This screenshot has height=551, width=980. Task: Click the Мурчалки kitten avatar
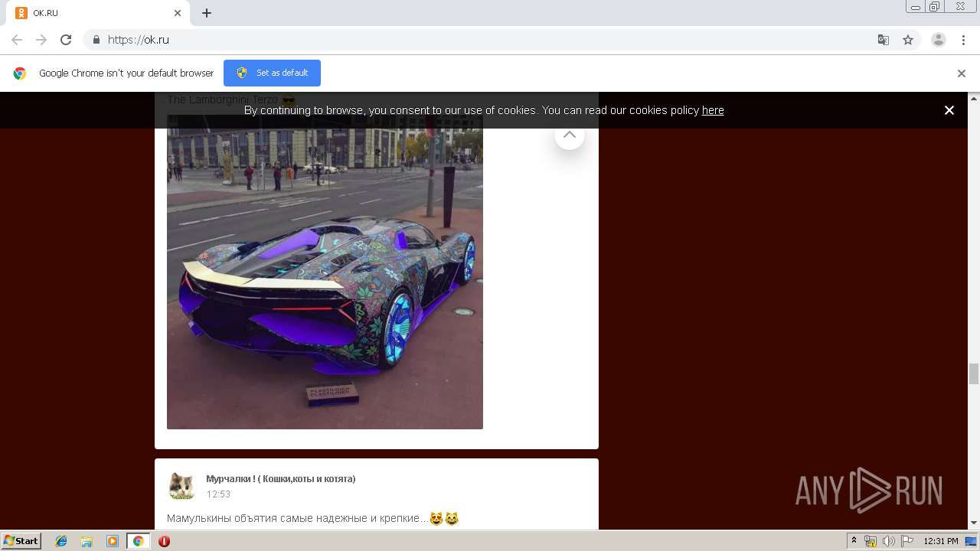pos(181,486)
